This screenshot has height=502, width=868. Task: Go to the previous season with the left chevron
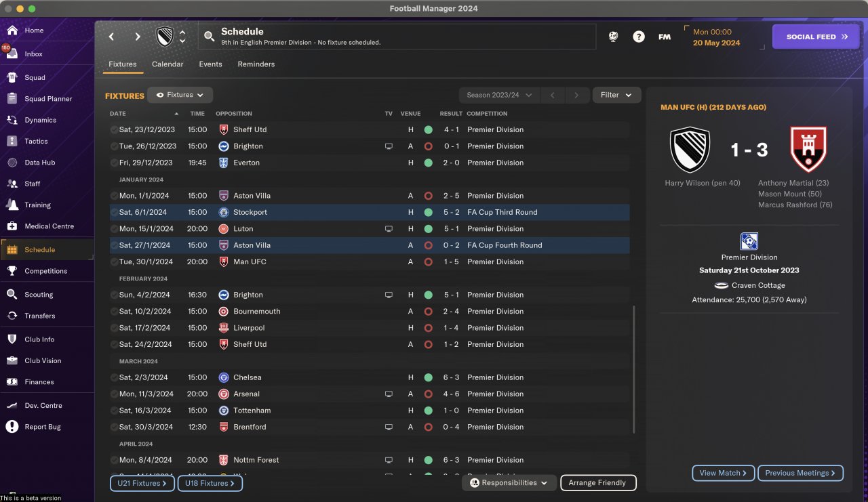553,95
